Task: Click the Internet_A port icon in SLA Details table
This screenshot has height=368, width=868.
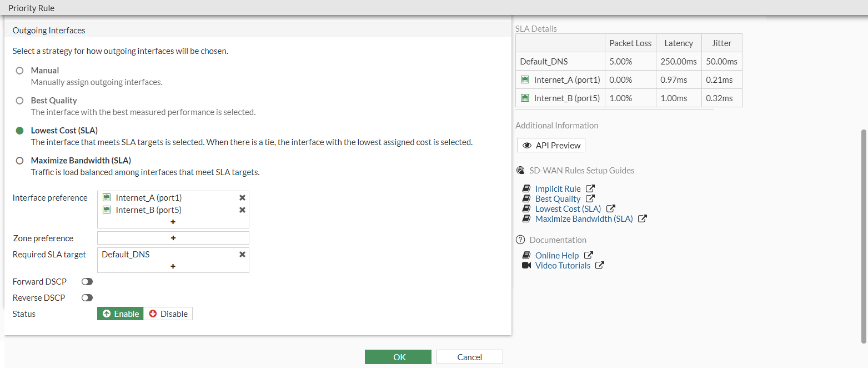Action: coord(525,79)
